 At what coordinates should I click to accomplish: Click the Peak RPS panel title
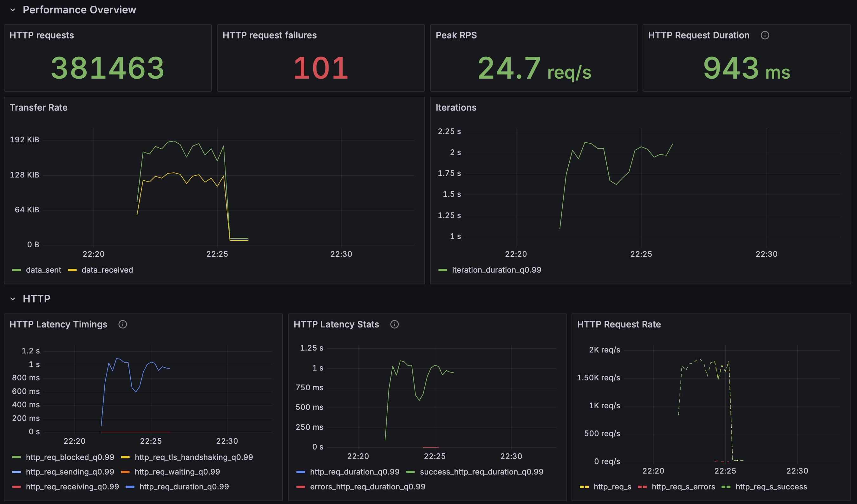pyautogui.click(x=456, y=36)
